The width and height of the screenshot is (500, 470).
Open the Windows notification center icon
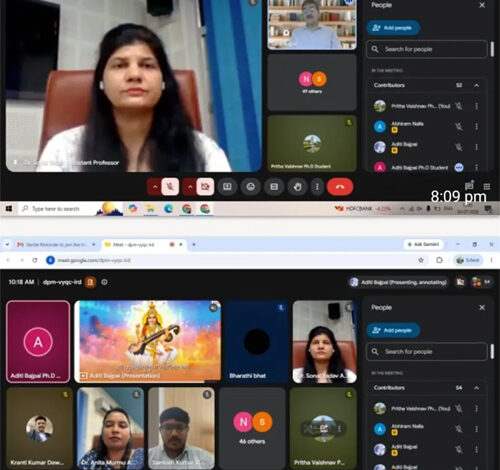(488, 209)
